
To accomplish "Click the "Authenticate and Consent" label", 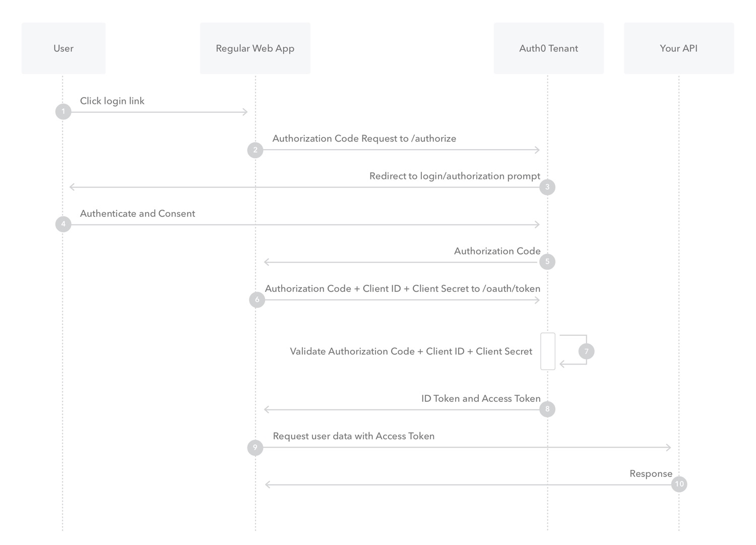I will (137, 213).
